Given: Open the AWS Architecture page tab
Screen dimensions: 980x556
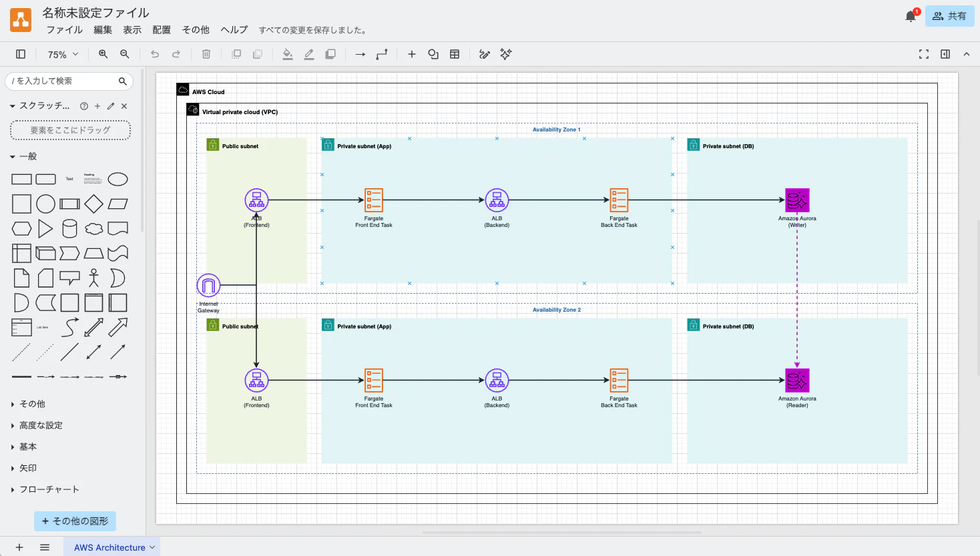Looking at the screenshot, I should tap(111, 547).
